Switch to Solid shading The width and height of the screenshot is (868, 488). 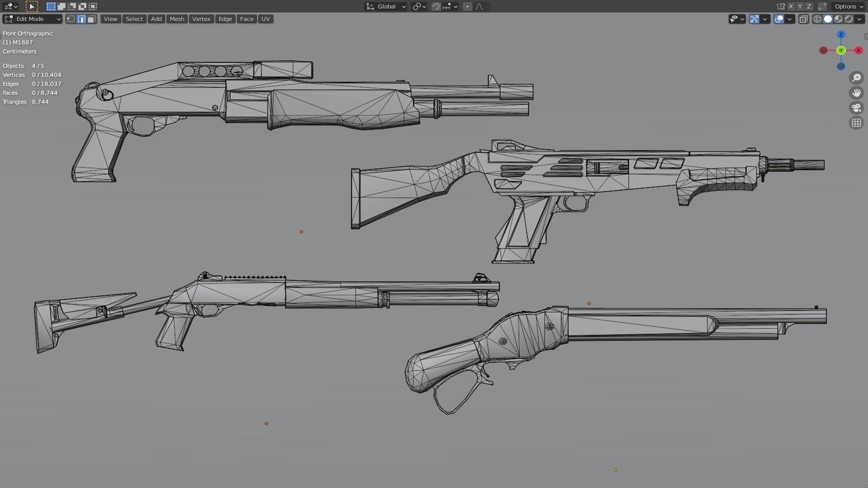(828, 19)
